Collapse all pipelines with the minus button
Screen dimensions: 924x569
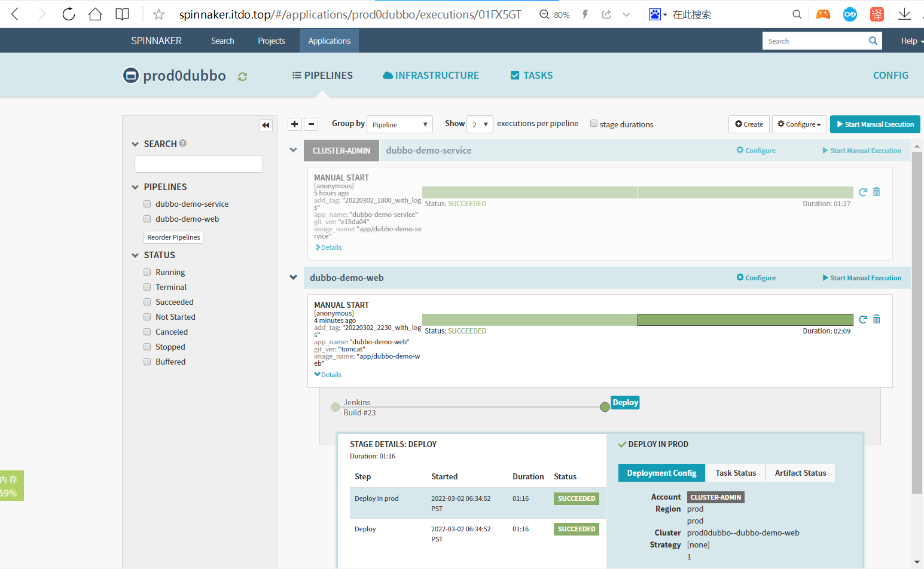(311, 124)
